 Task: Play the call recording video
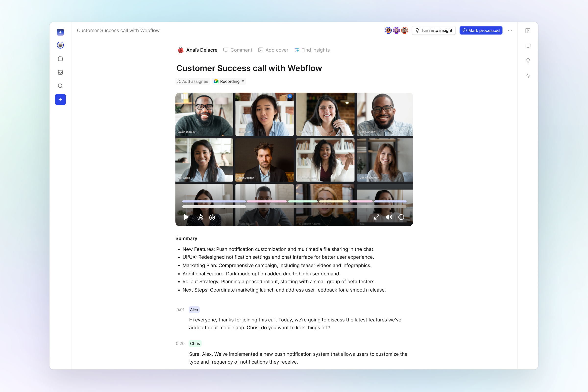pos(186,217)
